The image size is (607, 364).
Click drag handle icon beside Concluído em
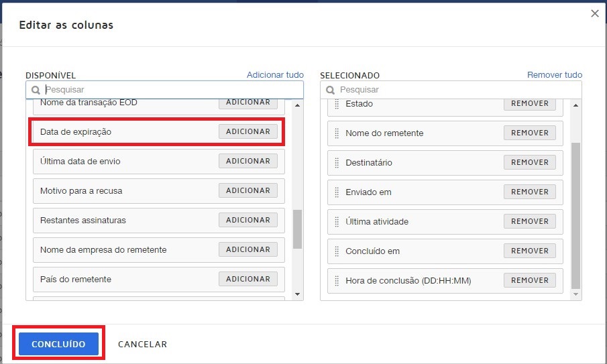[337, 251]
